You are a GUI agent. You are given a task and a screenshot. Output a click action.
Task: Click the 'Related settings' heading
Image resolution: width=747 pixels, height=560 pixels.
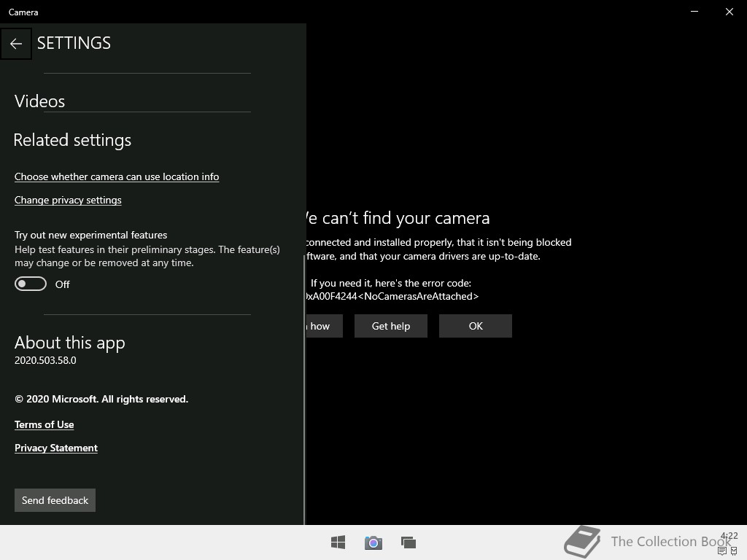click(72, 140)
